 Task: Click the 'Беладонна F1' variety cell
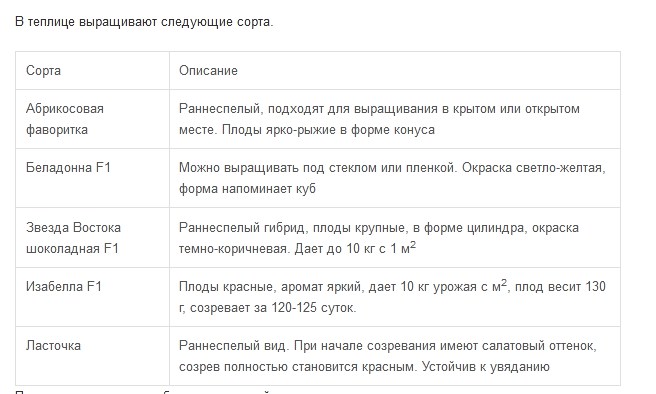tap(92, 178)
